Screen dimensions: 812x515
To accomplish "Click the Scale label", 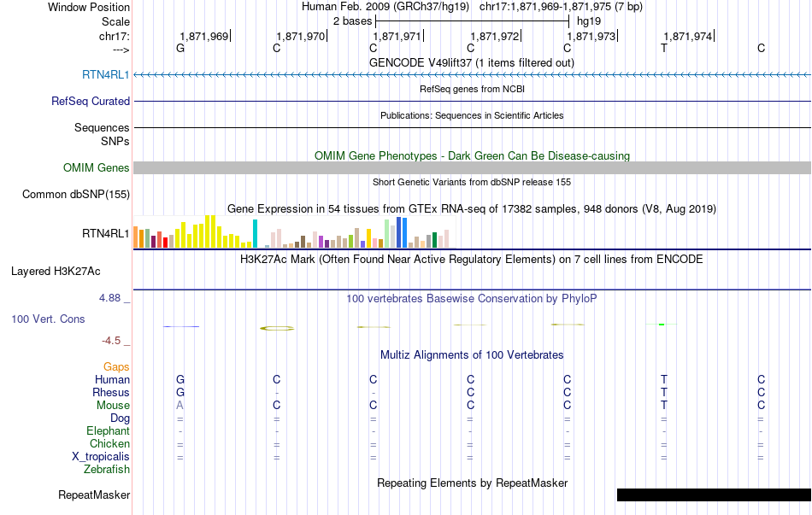I will 116,21.
